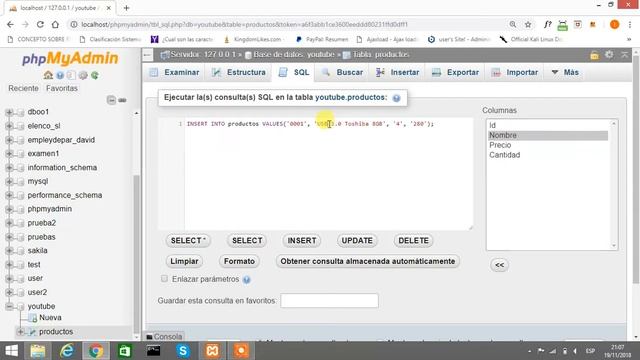Click the DELETE query template button

tap(413, 241)
